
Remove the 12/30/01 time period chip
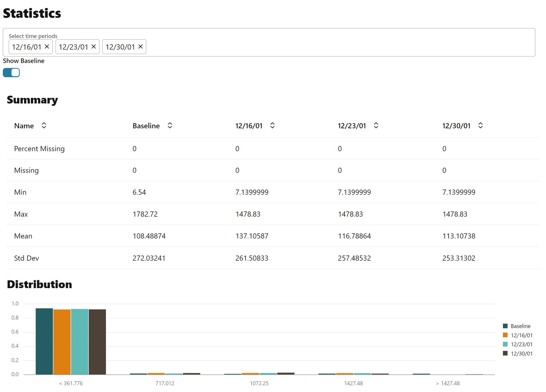tap(140, 46)
